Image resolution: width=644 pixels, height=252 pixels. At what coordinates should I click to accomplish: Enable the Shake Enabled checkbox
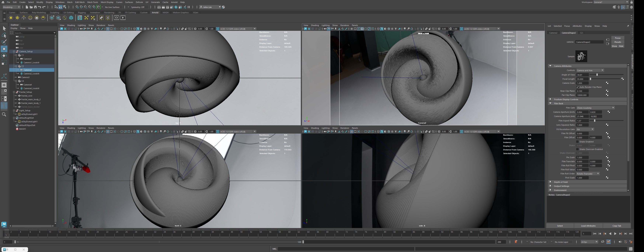tap(577, 142)
